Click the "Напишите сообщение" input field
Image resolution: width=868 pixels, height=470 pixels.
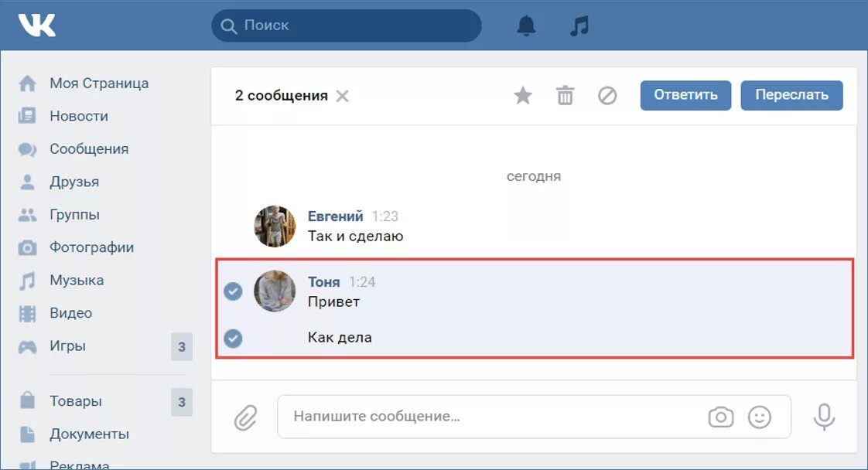click(x=535, y=417)
